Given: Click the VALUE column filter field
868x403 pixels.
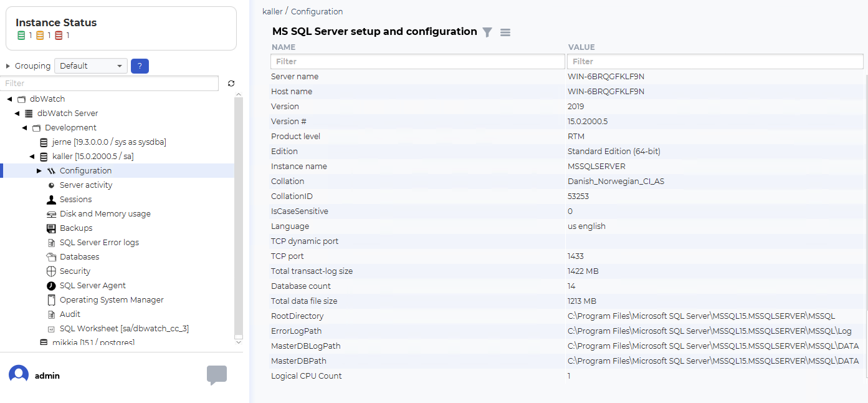Looking at the screenshot, I should click(x=715, y=62).
